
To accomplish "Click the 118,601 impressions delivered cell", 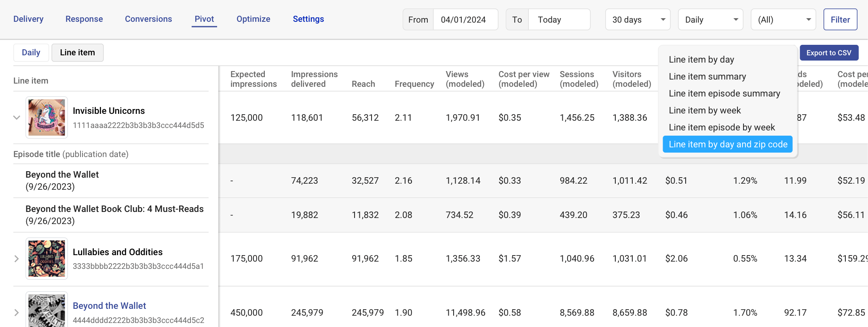I will (307, 117).
